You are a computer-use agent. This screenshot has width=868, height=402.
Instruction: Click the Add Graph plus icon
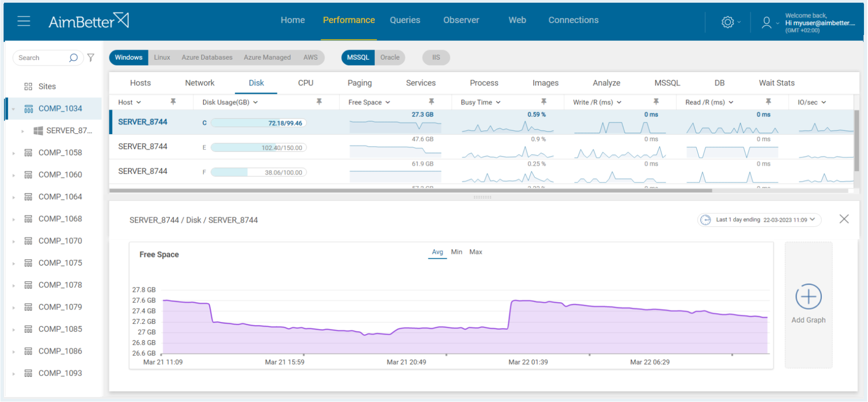(x=808, y=297)
